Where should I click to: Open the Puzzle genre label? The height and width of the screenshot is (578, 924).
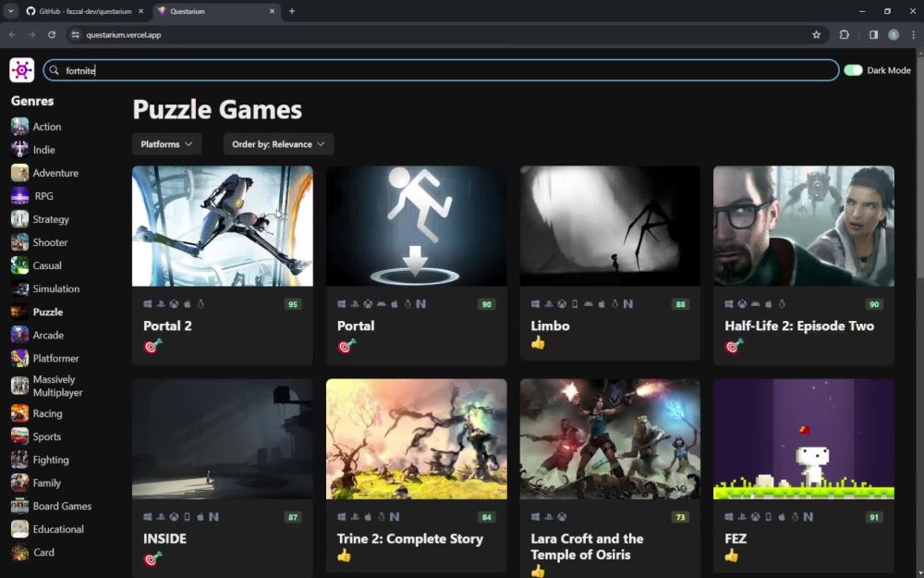point(48,312)
